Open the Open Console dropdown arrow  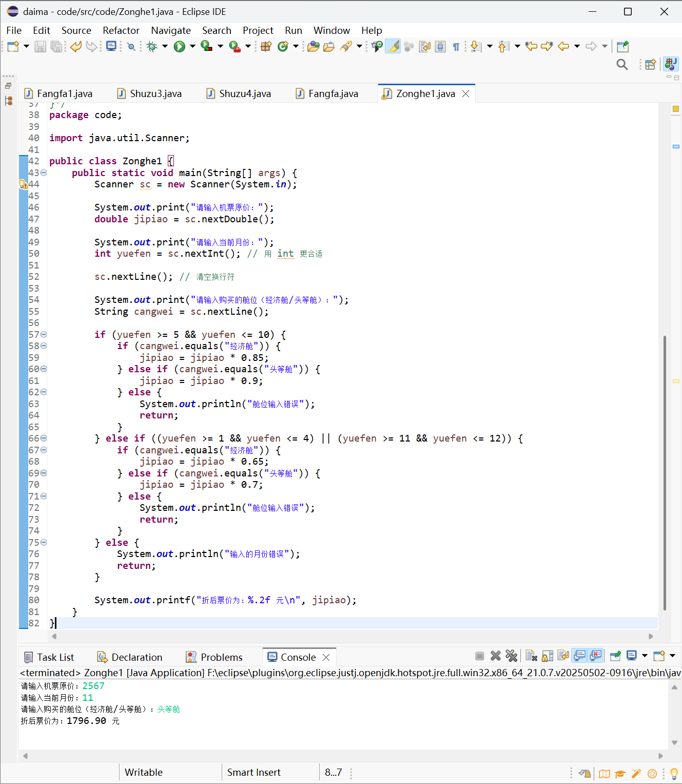point(673,656)
